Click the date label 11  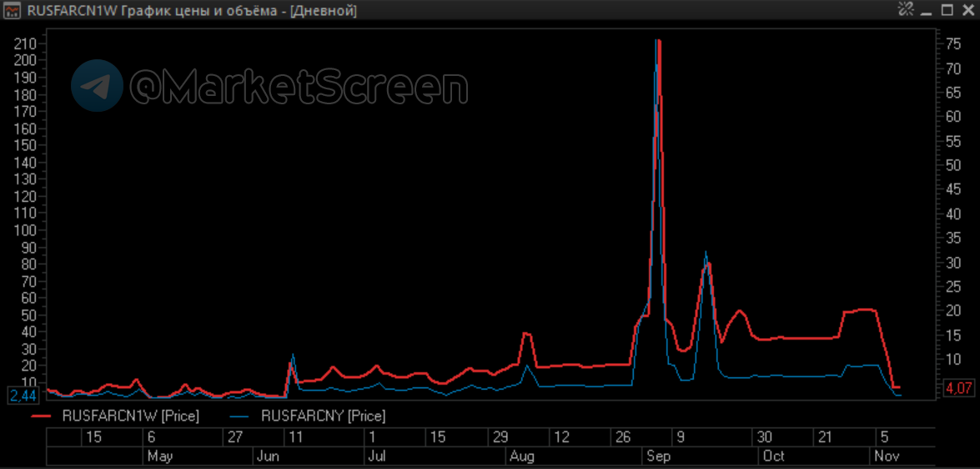point(296,437)
